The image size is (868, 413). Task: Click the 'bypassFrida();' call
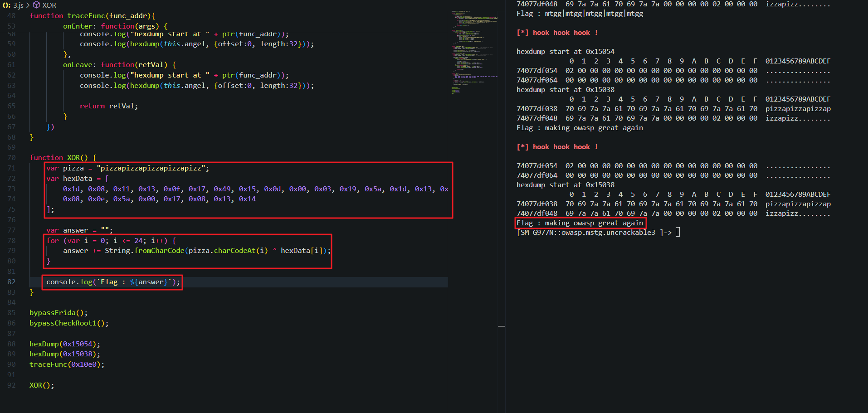pos(59,313)
